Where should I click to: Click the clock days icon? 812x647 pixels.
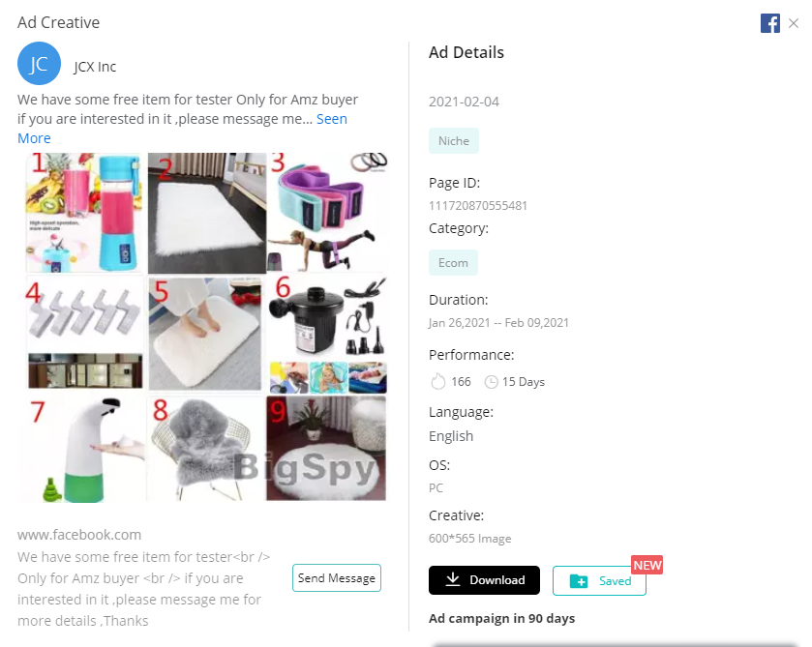tap(491, 382)
